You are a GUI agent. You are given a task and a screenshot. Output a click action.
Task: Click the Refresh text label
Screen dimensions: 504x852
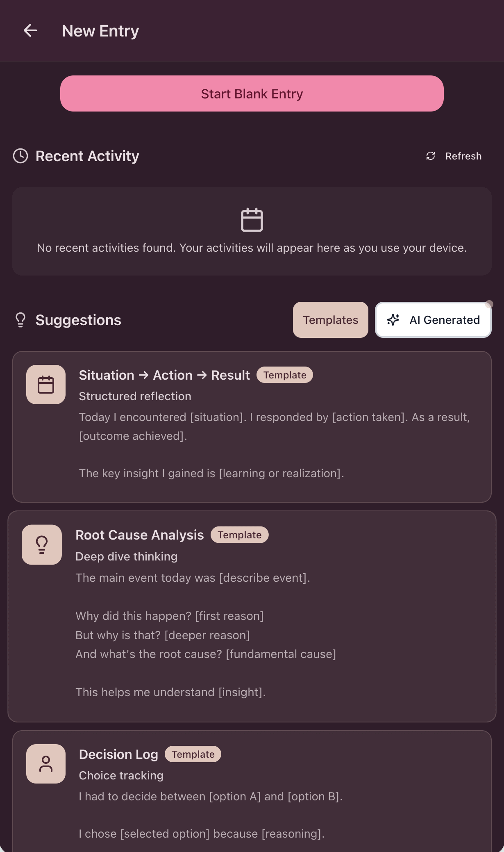click(463, 156)
